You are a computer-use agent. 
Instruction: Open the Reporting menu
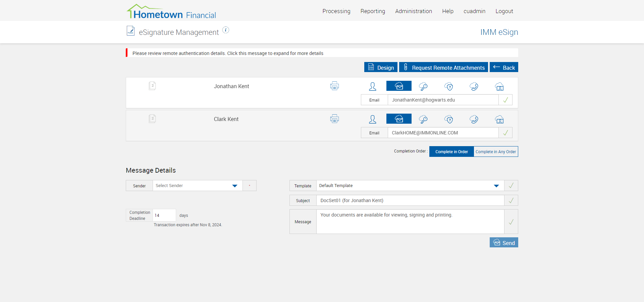(373, 11)
